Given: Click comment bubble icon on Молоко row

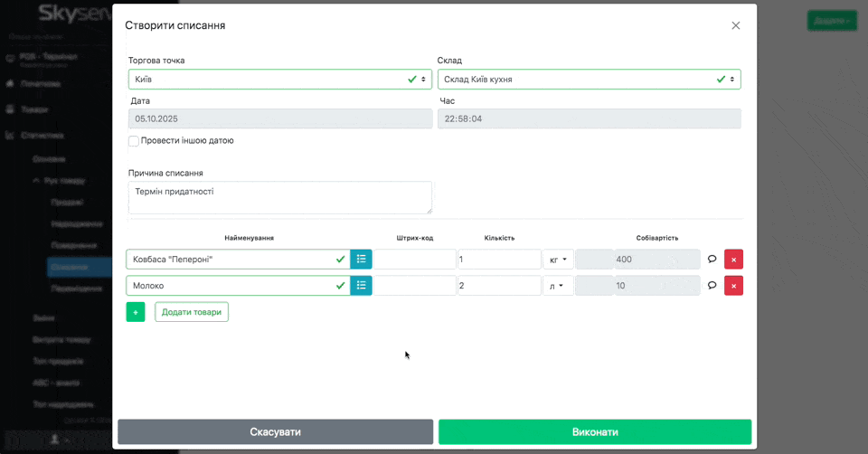Looking at the screenshot, I should click(x=712, y=286).
